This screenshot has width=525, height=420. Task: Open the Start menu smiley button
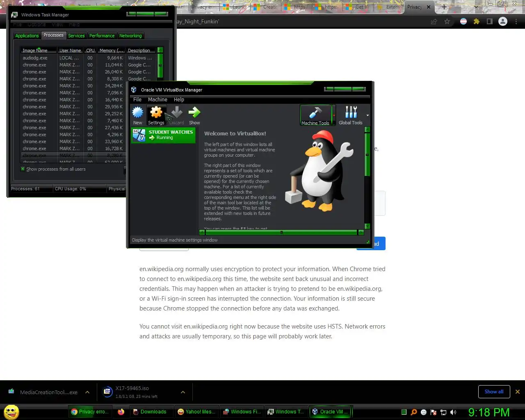coord(11,412)
